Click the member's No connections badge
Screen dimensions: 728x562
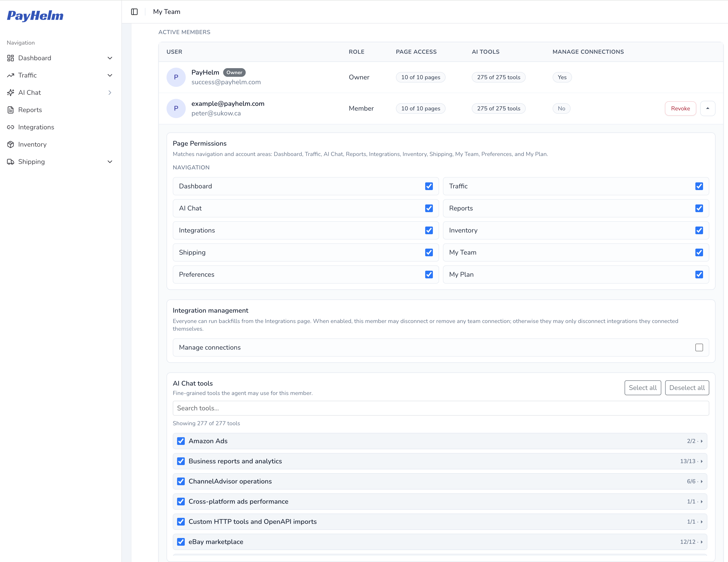(x=561, y=108)
